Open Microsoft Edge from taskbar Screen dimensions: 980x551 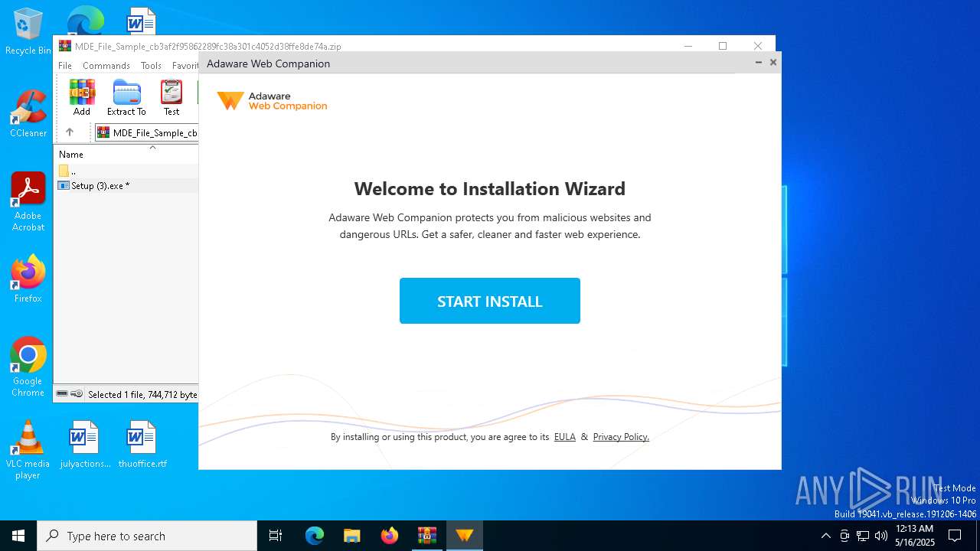[315, 536]
